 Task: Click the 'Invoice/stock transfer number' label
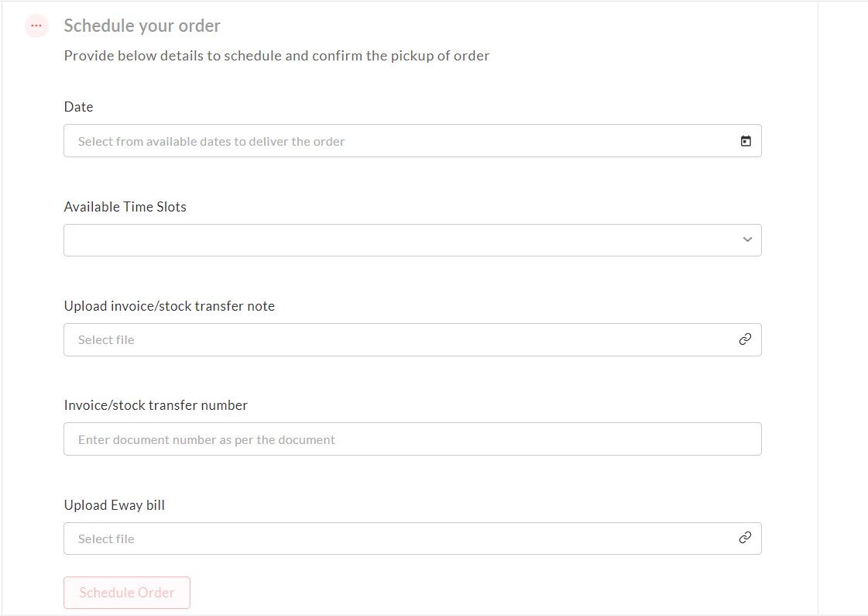156,405
